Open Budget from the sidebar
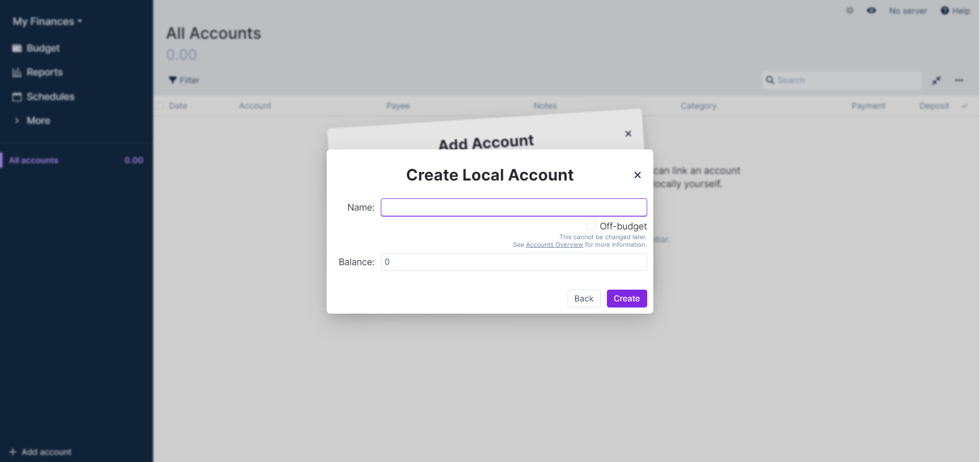 point(43,48)
